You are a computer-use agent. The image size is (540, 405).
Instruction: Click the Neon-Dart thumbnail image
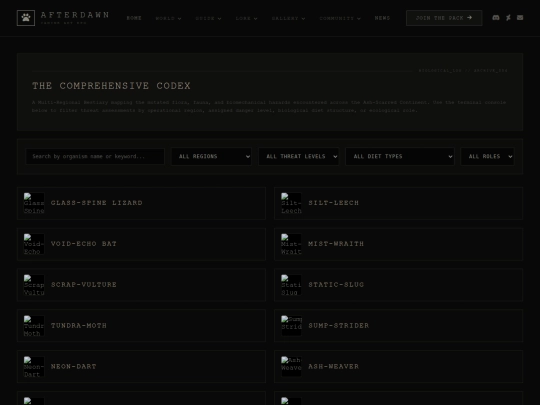[x=34, y=367]
